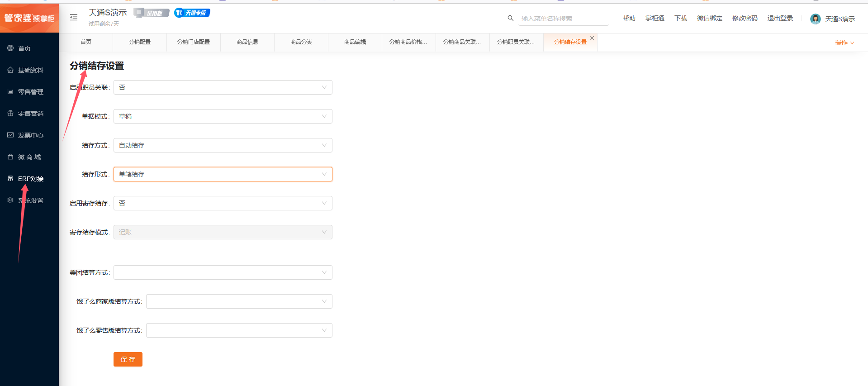Image resolution: width=868 pixels, height=386 pixels.
Task: Click the 天通S演示 title in header
Action: (x=108, y=13)
